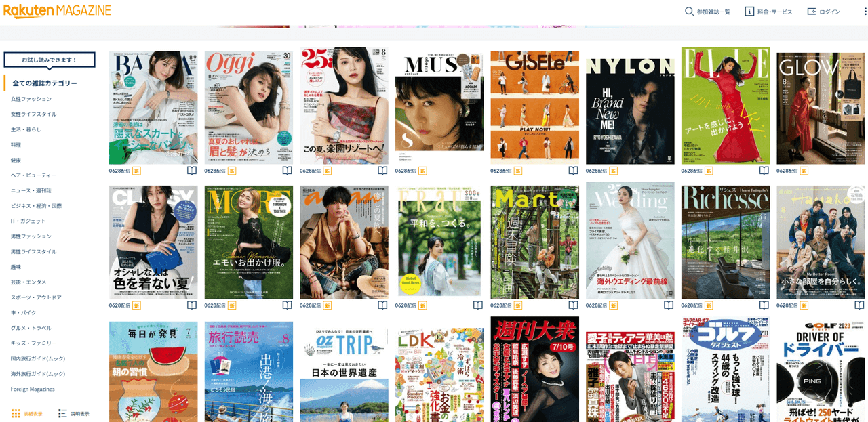The image size is (868, 422).
Task: Click the Rakuten Magazine logo
Action: tap(57, 11)
